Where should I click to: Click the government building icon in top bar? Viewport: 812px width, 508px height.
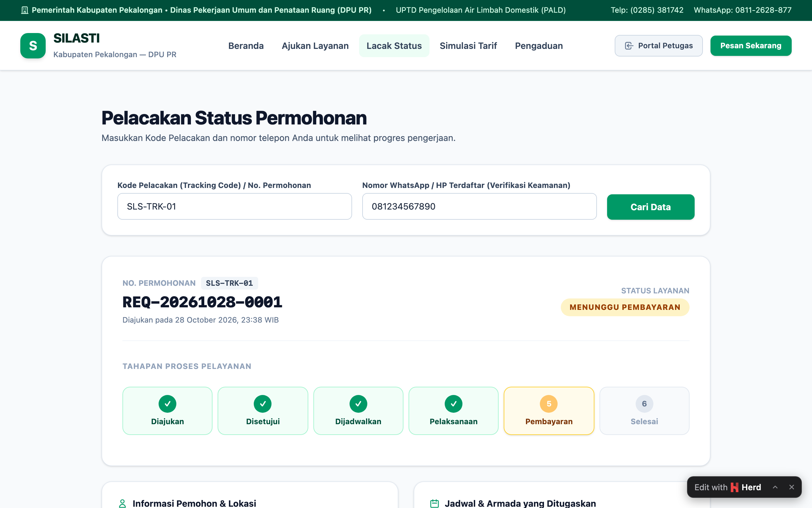(24, 10)
